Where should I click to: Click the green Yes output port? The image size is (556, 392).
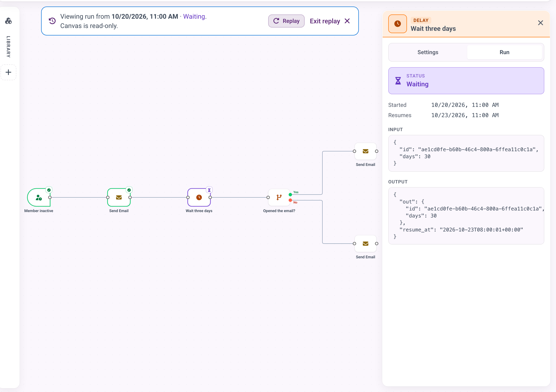point(290,195)
